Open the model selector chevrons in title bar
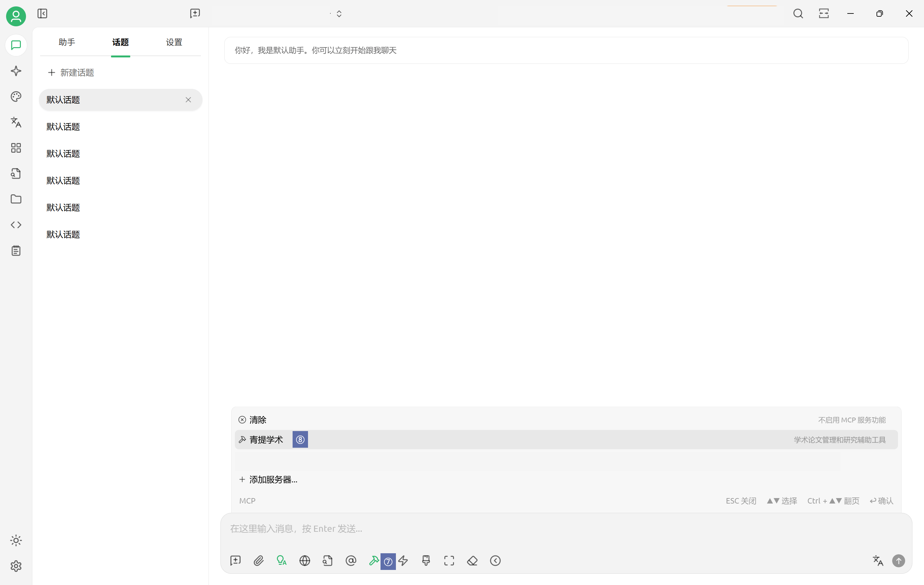Screen dimensions: 924x585 339,14
